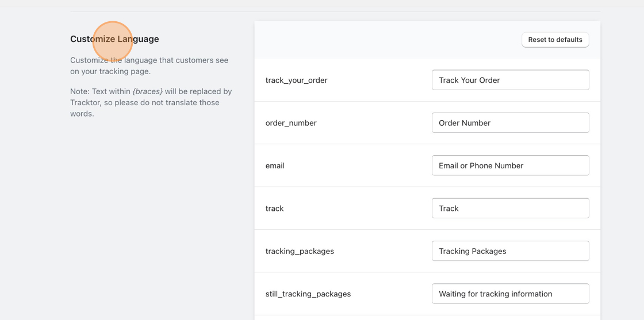This screenshot has height=320, width=644.
Task: Click the orange highlight circle over the heading
Action: click(x=113, y=41)
